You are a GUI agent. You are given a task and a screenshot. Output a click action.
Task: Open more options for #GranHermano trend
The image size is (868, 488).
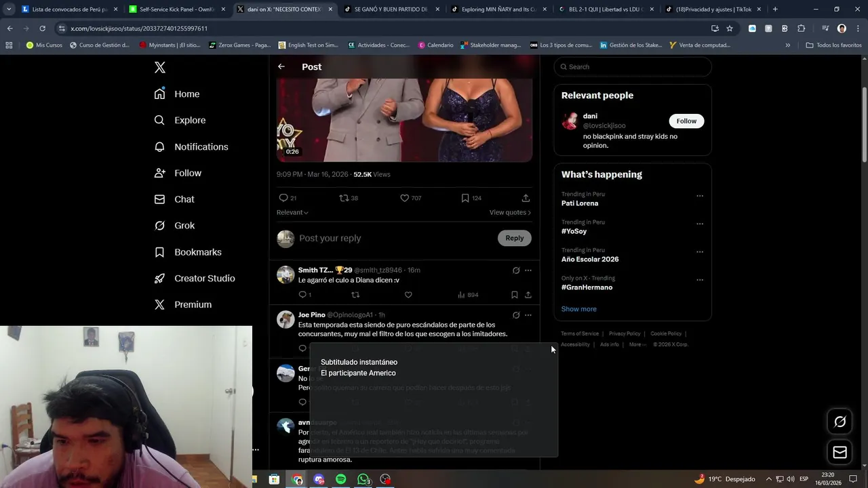tap(700, 279)
